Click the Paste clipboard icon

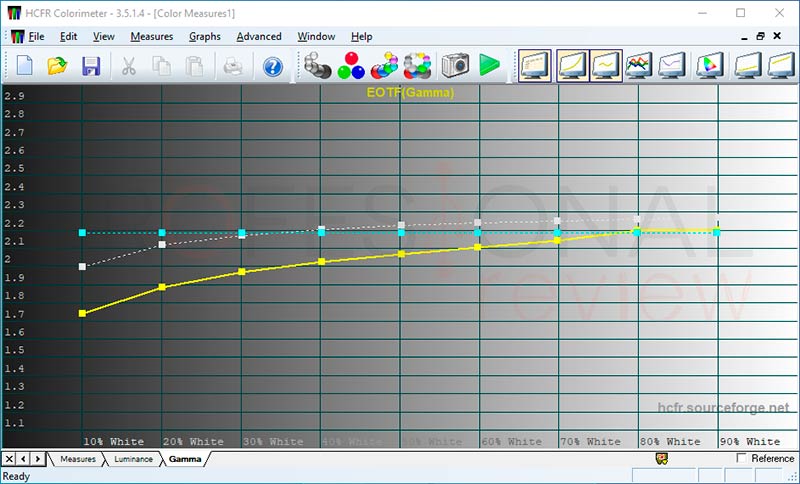pyautogui.click(x=194, y=66)
